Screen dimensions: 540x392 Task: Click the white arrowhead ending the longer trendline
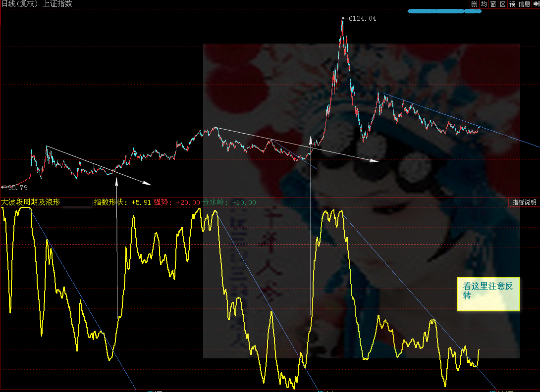374,160
